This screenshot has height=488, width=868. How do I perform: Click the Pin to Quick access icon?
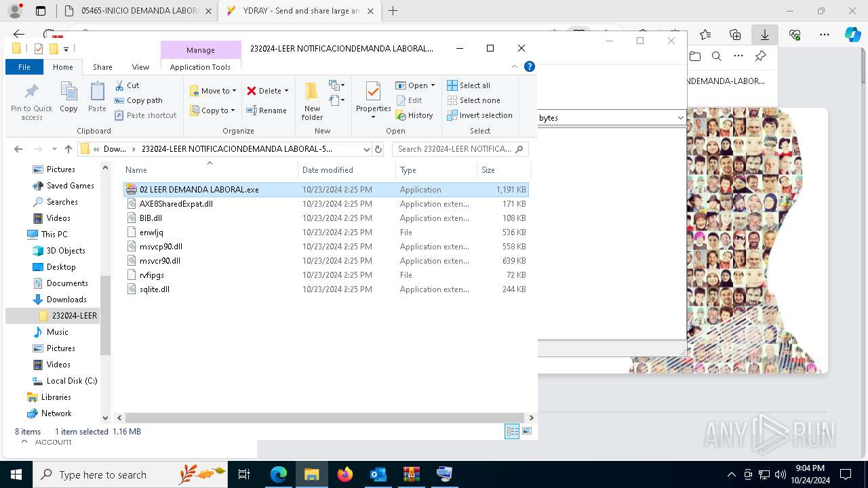click(31, 102)
